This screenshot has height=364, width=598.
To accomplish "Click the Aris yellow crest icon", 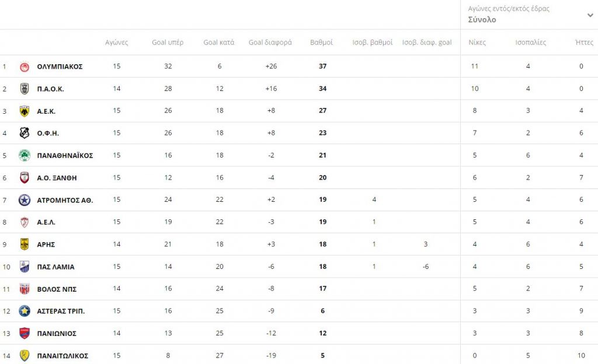I will [x=25, y=244].
